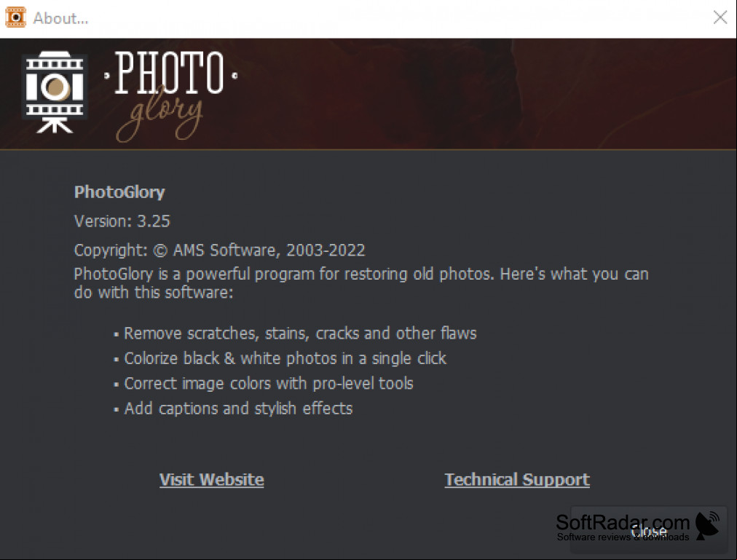Click the PhotoGlory icon in the title bar

click(15, 17)
